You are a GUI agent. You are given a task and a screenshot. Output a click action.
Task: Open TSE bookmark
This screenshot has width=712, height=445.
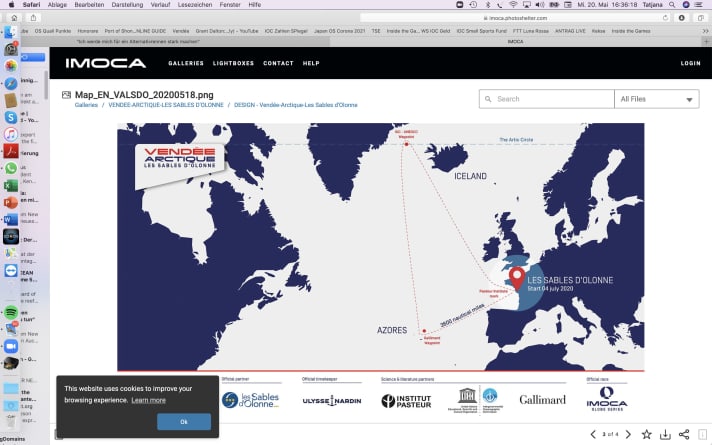tap(376, 31)
